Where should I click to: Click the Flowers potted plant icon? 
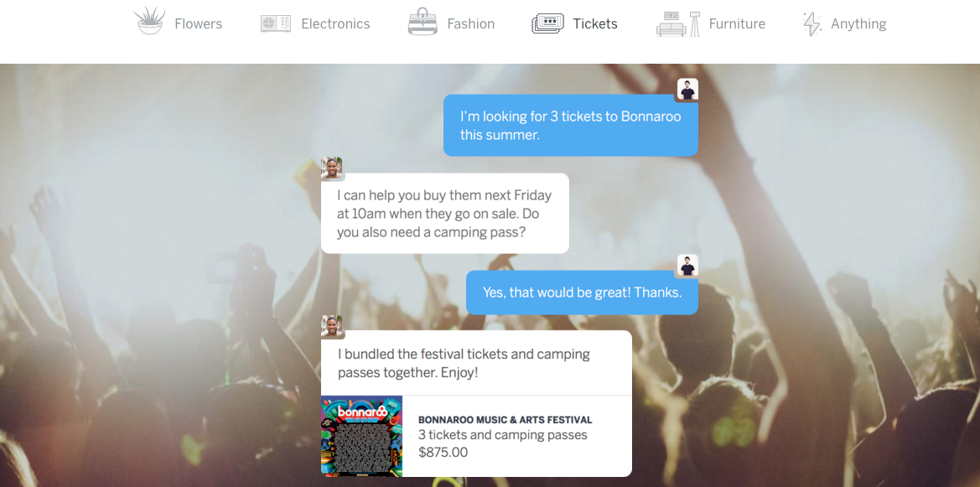point(148,21)
